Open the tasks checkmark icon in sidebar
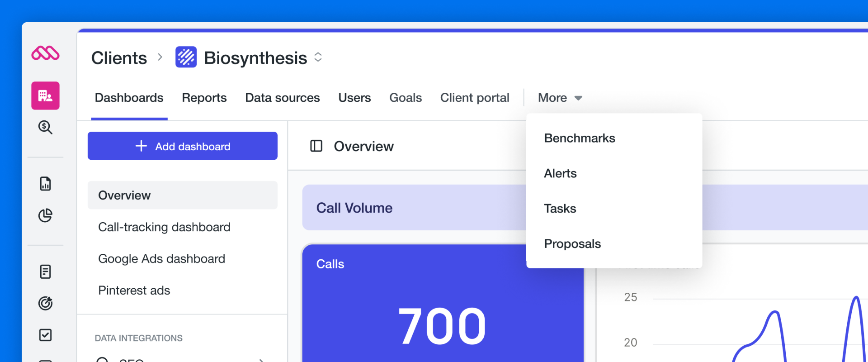This screenshot has height=362, width=868. tap(45, 335)
